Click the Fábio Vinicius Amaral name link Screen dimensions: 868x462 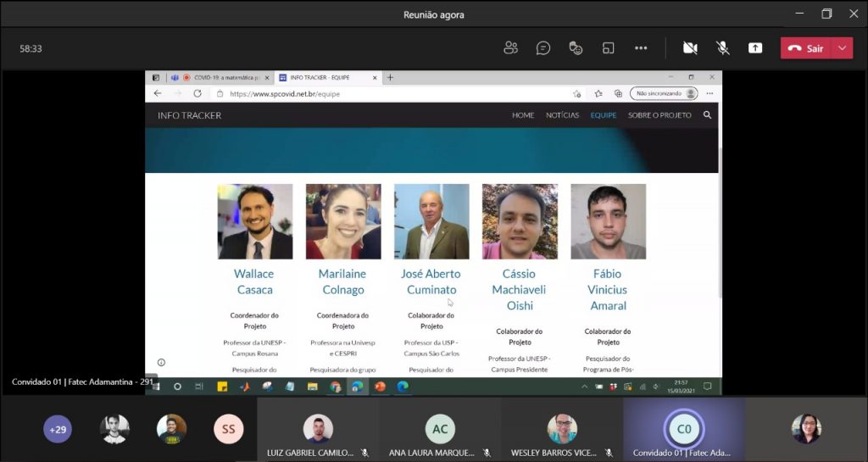[608, 289]
